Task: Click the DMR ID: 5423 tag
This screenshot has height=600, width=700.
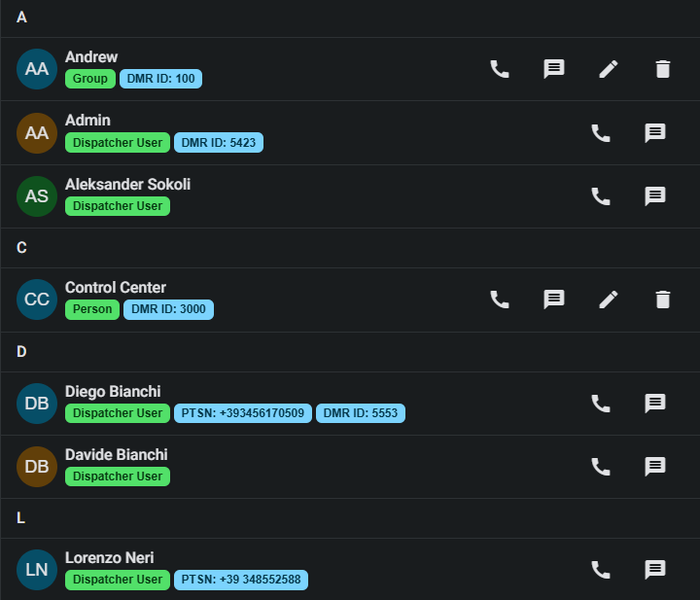Action: (219, 143)
